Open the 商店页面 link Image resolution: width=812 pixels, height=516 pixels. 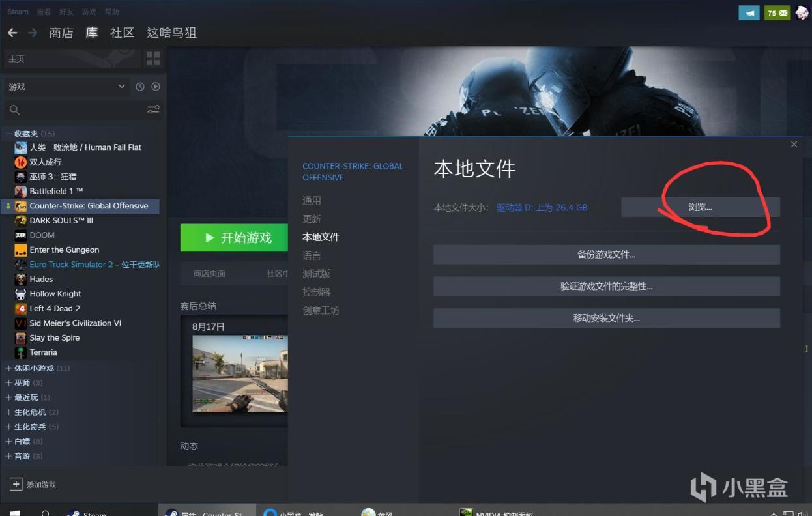(209, 274)
